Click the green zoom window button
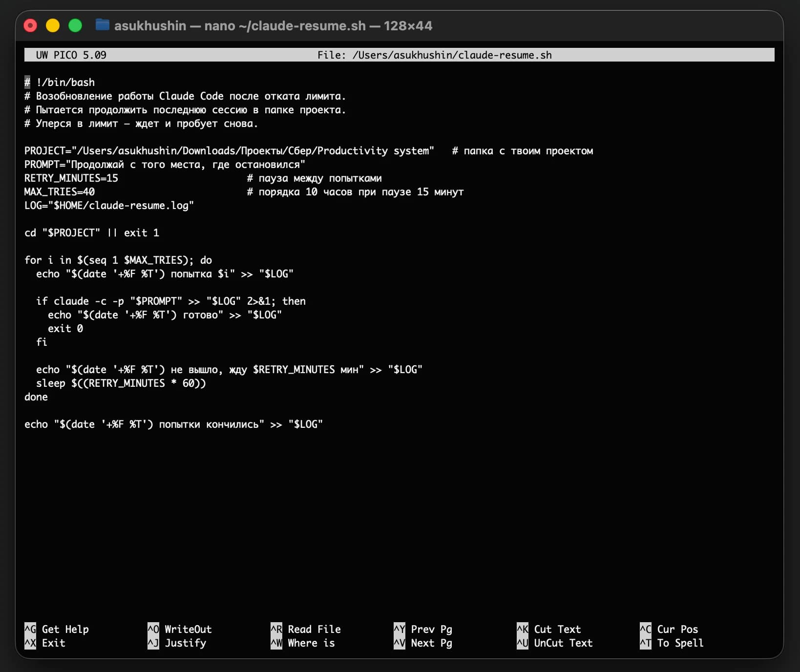 tap(75, 25)
